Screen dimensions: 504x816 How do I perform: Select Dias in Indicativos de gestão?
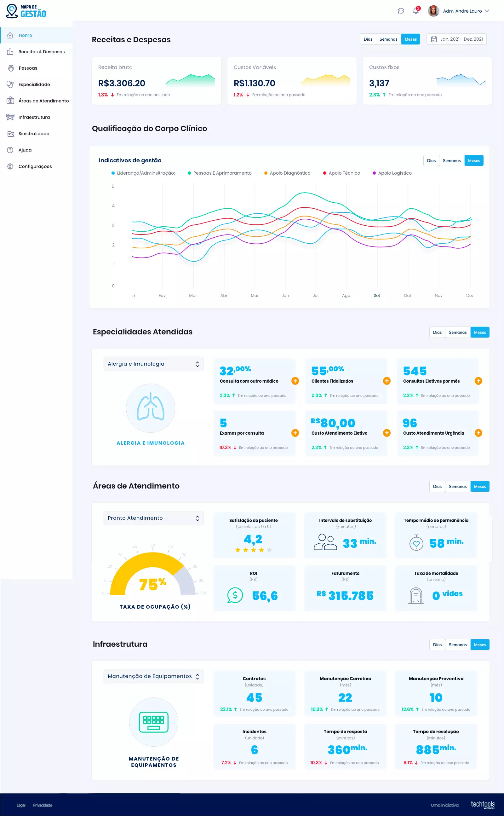click(431, 160)
